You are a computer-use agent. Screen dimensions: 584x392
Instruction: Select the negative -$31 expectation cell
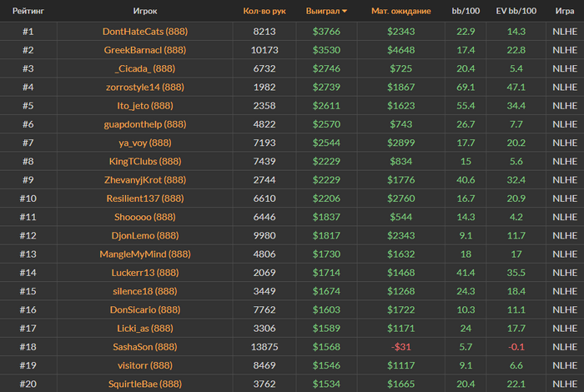400,347
